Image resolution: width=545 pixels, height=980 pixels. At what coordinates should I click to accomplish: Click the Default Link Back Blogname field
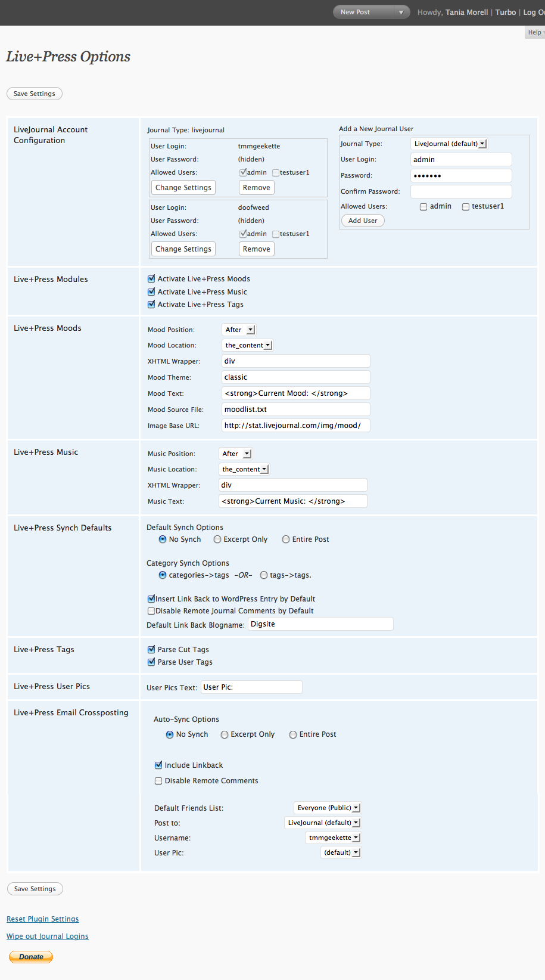point(321,624)
